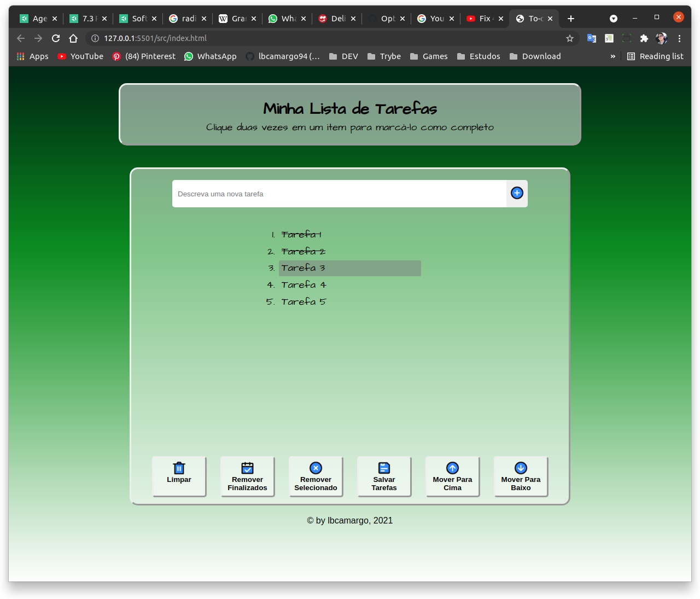This screenshot has height=599, width=700.
Task: Bookmark this page using the star icon
Action: pos(570,38)
